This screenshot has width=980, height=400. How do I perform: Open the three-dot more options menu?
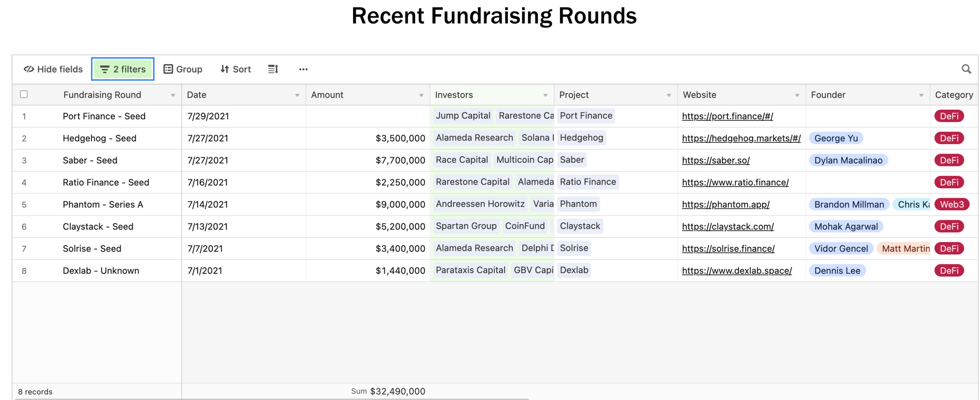(303, 69)
